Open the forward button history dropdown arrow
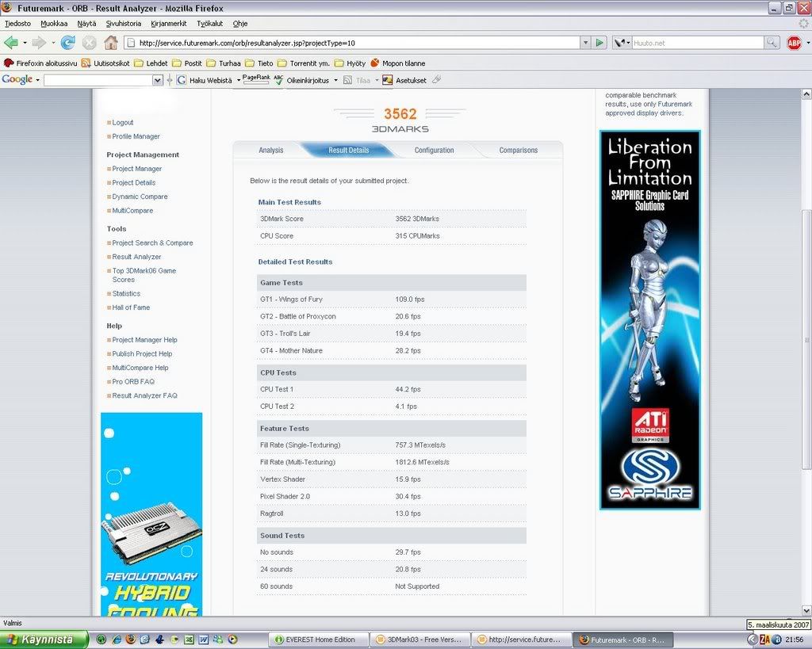This screenshot has width=812, height=649. 53,43
